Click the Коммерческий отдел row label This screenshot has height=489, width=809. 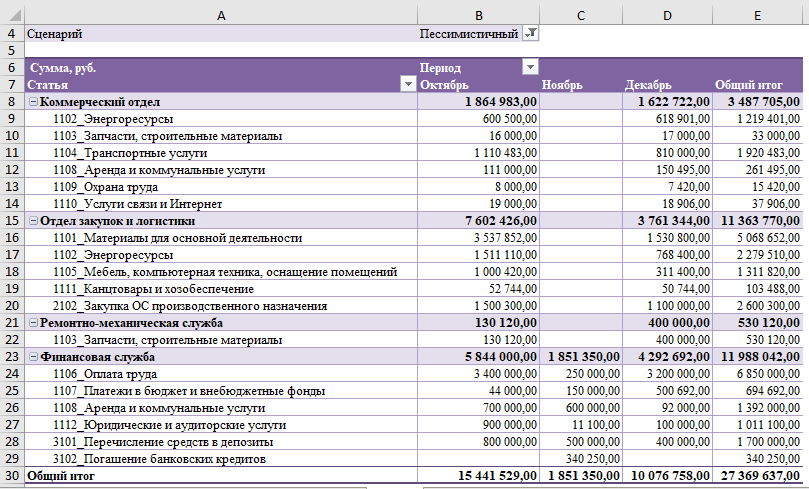100,102
